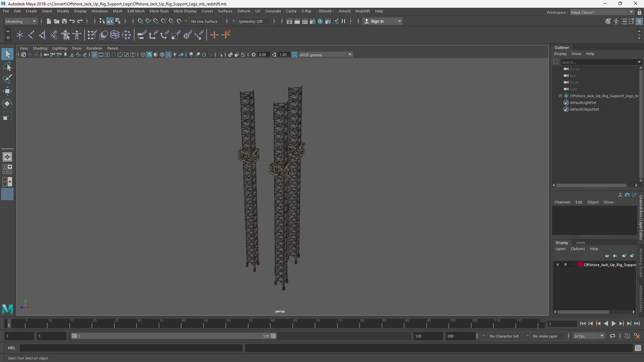The height and width of the screenshot is (362, 644).
Task: Open the Mesh Tools menu
Action: (159, 11)
